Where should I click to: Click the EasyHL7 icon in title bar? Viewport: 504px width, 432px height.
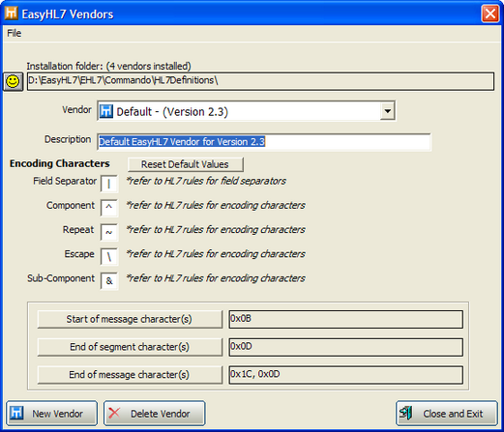click(12, 14)
